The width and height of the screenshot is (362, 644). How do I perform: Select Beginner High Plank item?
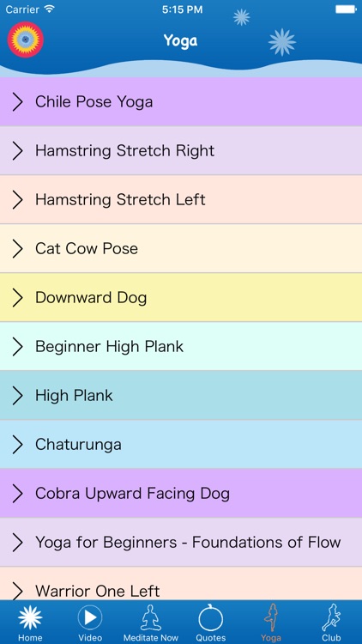pos(181,346)
